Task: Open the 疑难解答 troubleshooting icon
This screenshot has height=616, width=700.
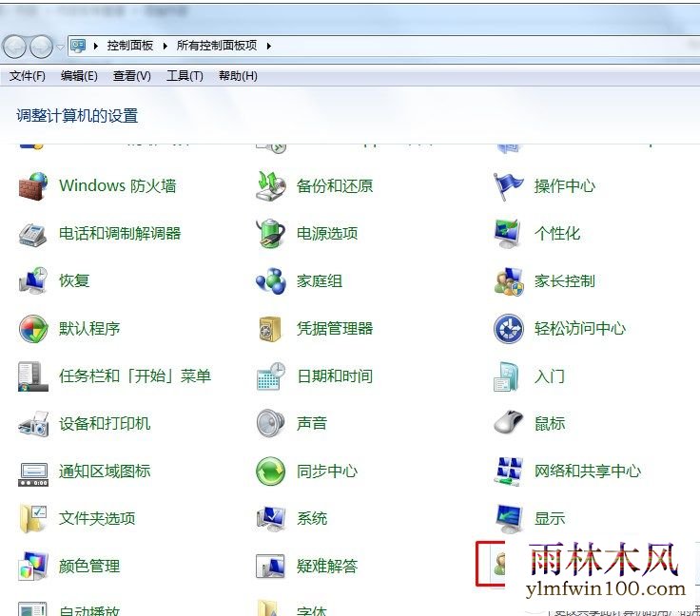Action: [270, 566]
